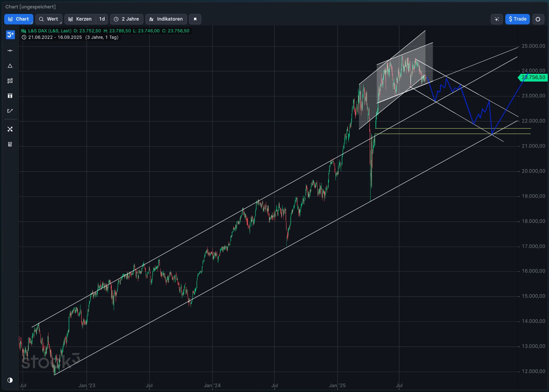This screenshot has width=549, height=392.
Task: Activate the Text annotation tool
Action: coord(10,95)
